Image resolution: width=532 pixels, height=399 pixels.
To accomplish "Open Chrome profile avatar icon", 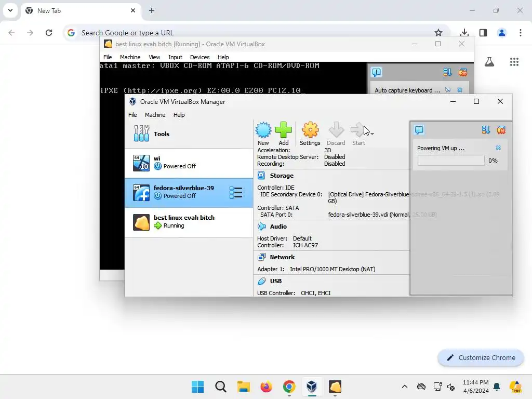I will pyautogui.click(x=502, y=33).
